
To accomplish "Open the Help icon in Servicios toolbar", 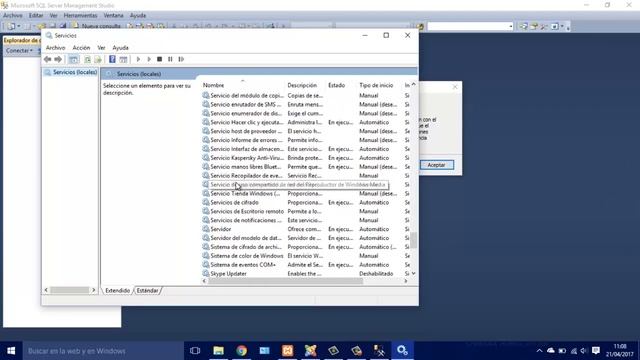I will (x=112, y=59).
